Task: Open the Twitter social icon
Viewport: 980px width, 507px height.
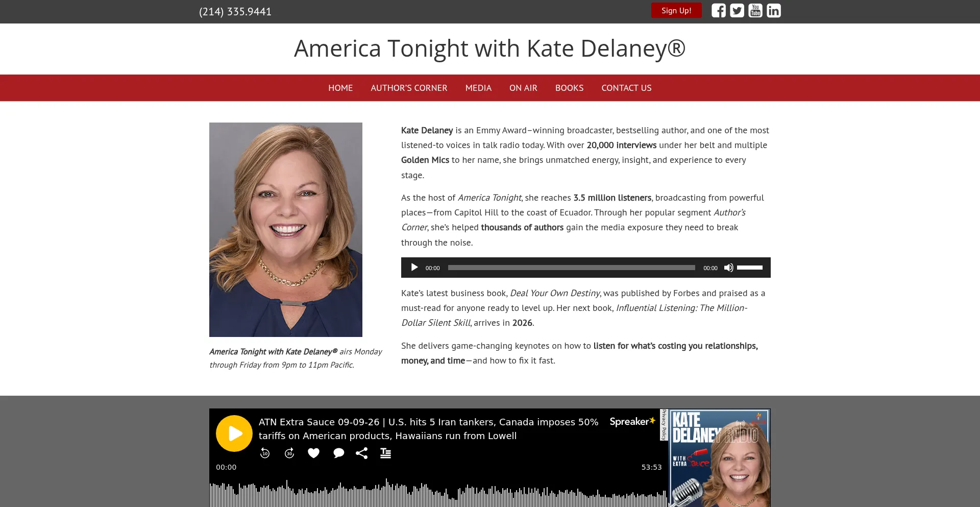Action: tap(737, 11)
